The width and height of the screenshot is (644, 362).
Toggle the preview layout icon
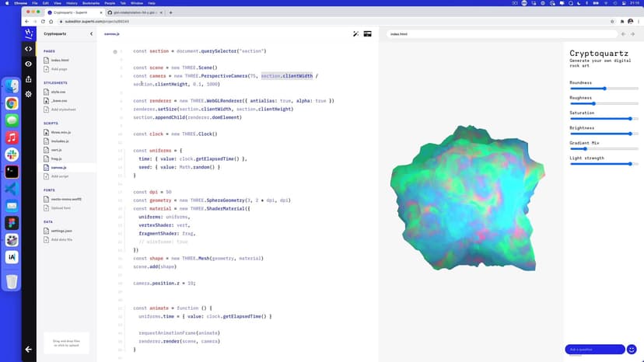coord(367,34)
